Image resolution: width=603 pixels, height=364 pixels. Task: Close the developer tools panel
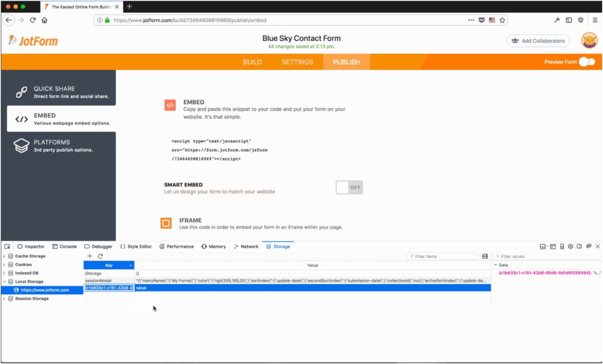[597, 246]
